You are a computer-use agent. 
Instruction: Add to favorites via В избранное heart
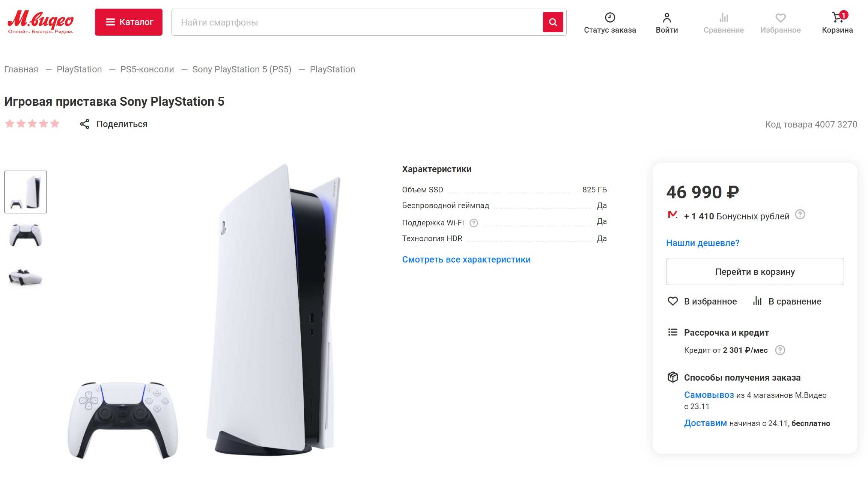(x=673, y=301)
